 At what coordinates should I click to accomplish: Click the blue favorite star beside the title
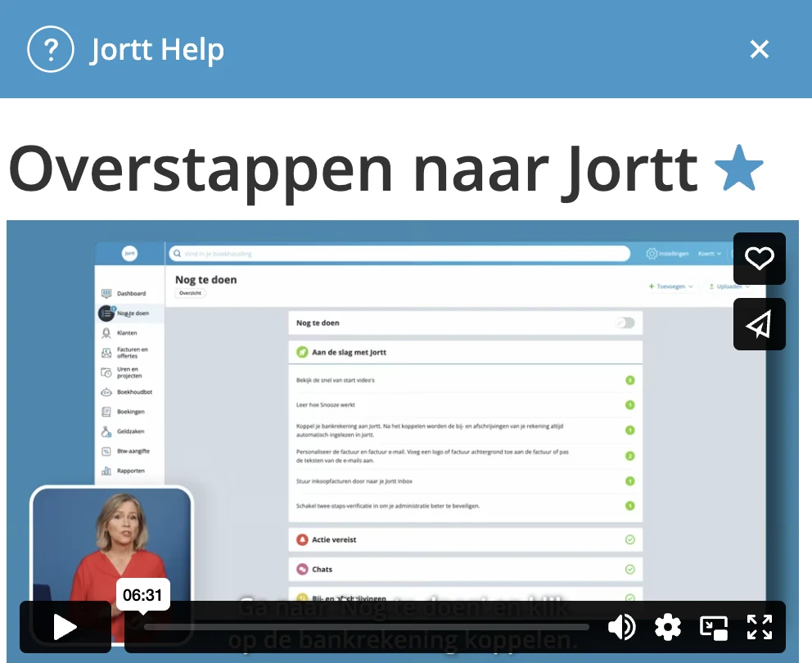[739, 168]
